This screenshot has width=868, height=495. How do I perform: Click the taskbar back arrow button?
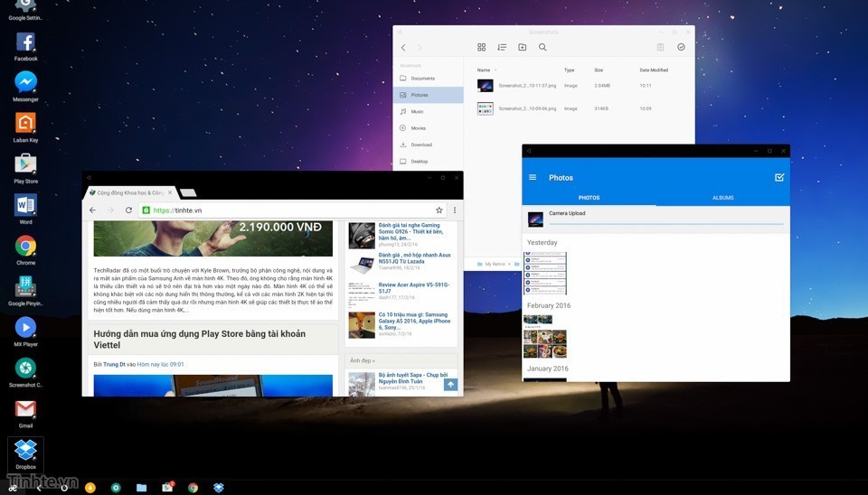[39, 488]
